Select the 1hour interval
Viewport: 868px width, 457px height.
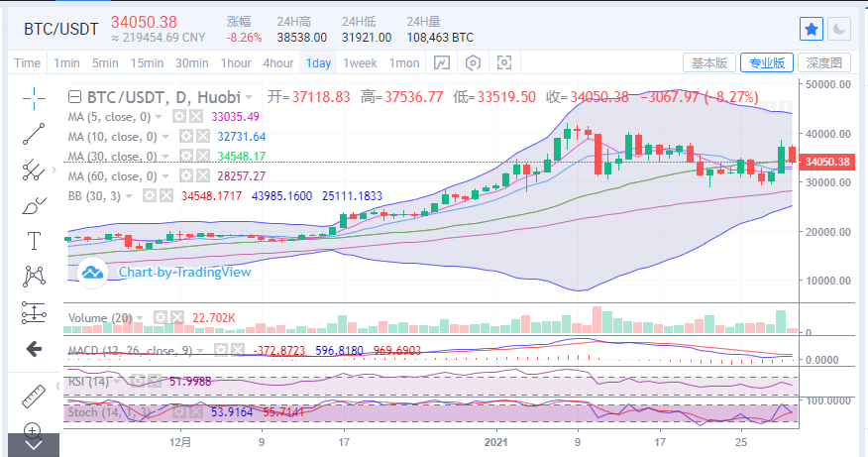[236, 63]
